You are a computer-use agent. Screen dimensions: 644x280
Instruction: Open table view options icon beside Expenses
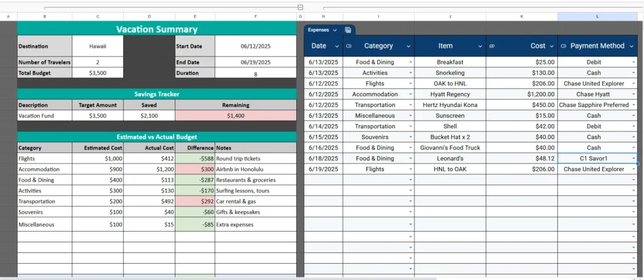[348, 30]
